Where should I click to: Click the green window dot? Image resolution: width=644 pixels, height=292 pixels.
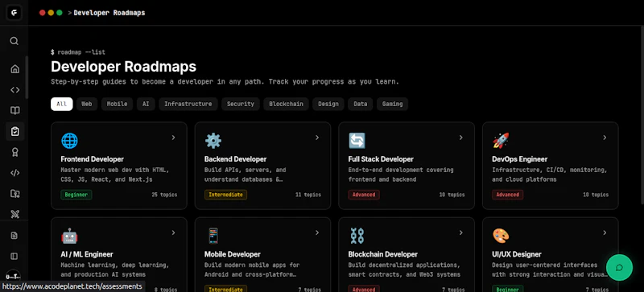point(59,13)
